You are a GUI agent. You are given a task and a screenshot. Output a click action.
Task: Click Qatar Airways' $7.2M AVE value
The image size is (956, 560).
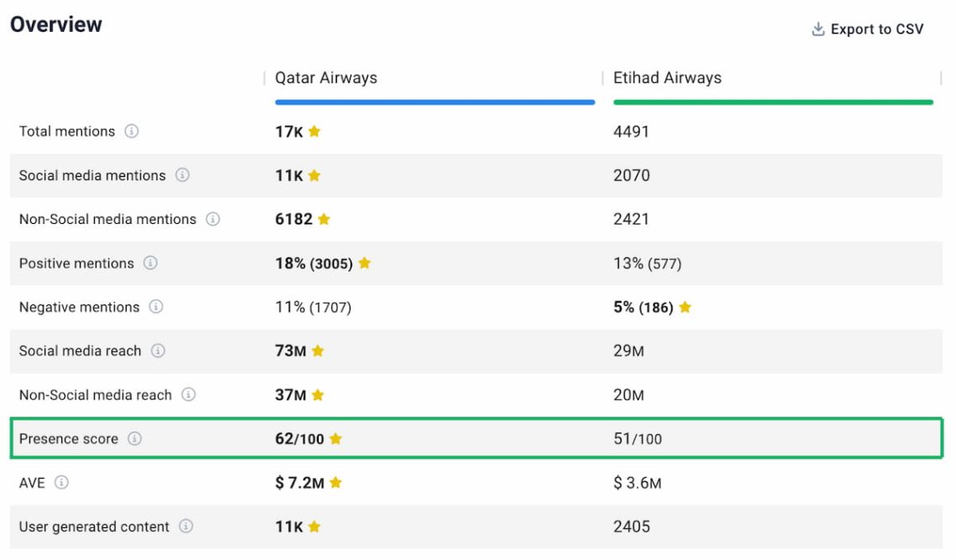299,483
